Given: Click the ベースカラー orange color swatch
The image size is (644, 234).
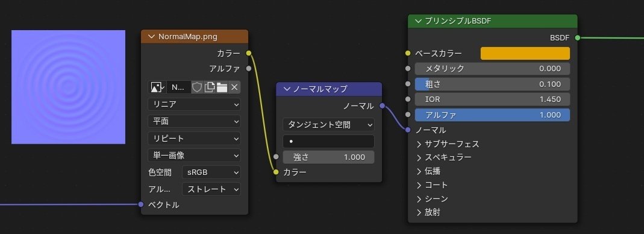Looking at the screenshot, I should click(x=525, y=53).
